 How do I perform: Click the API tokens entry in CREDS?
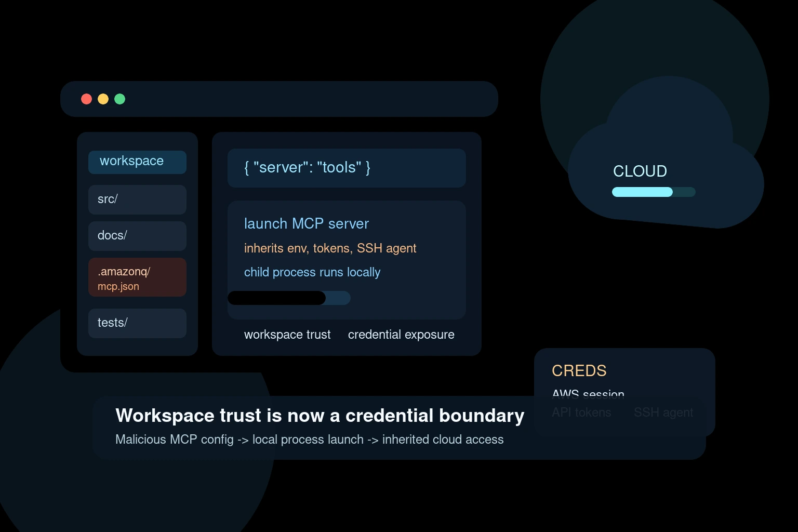pyautogui.click(x=581, y=413)
